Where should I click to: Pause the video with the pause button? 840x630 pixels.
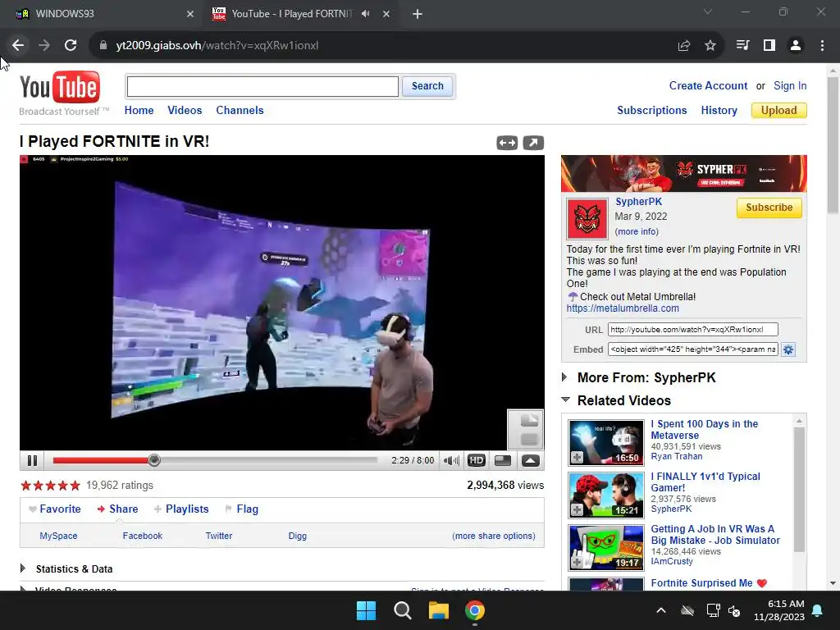pyautogui.click(x=32, y=461)
